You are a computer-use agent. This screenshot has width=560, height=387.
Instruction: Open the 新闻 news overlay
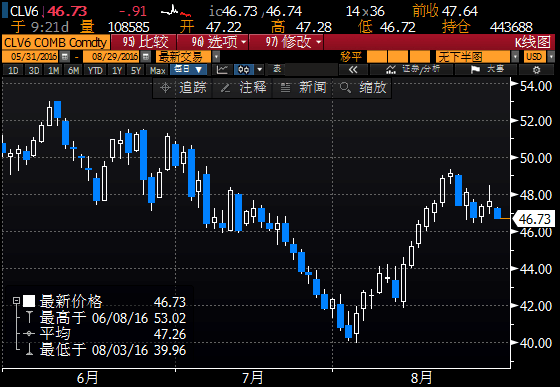click(303, 87)
